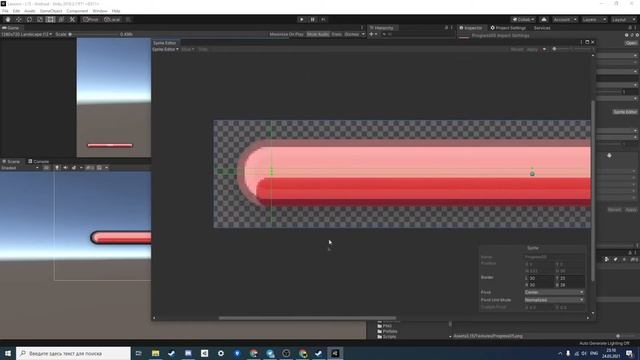The height and width of the screenshot is (360, 640).
Task: Switch to the Game tab
Action: click(11, 28)
